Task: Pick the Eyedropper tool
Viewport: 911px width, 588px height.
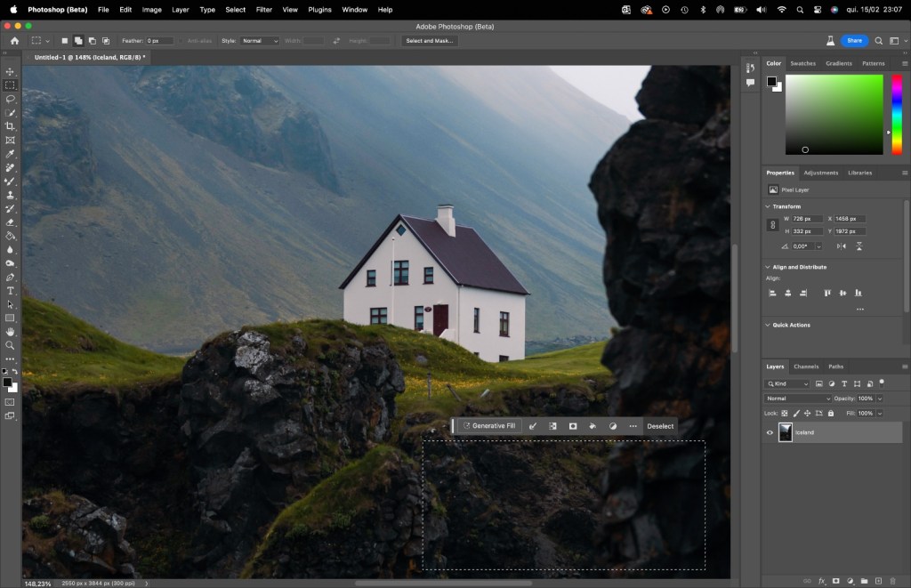Action: point(10,154)
